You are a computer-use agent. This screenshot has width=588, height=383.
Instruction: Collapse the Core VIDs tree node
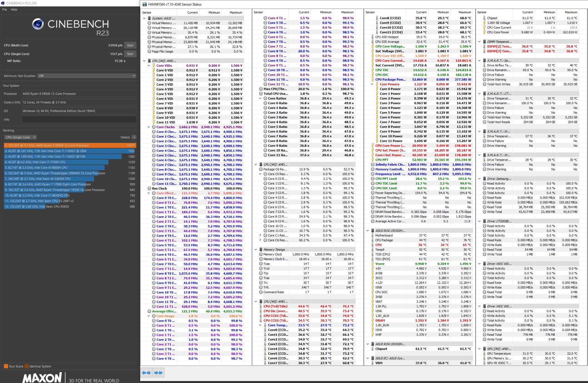[x=149, y=66]
